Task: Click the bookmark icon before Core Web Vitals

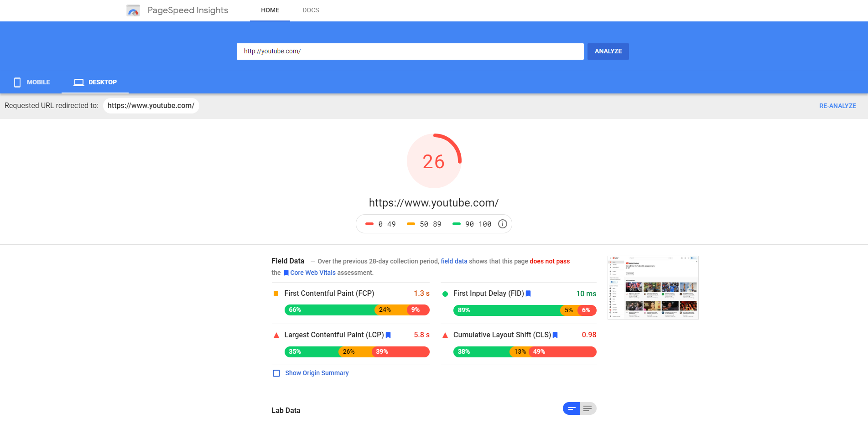Action: coord(286,273)
